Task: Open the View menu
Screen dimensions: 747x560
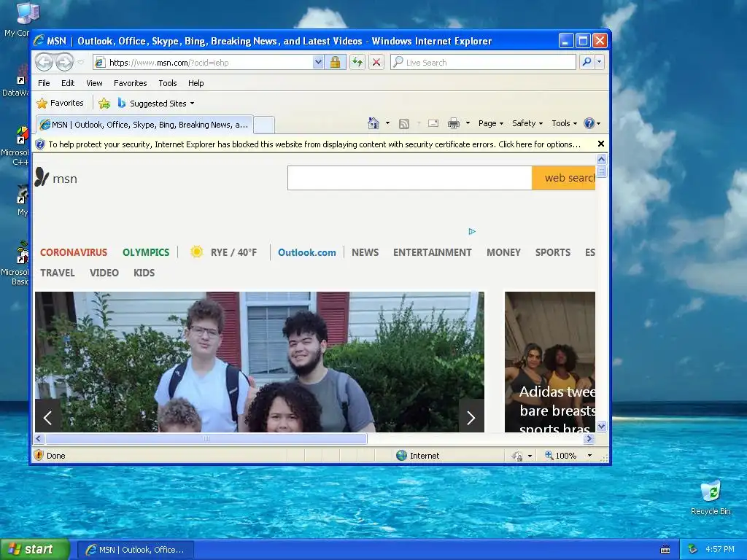Action: pyautogui.click(x=94, y=83)
